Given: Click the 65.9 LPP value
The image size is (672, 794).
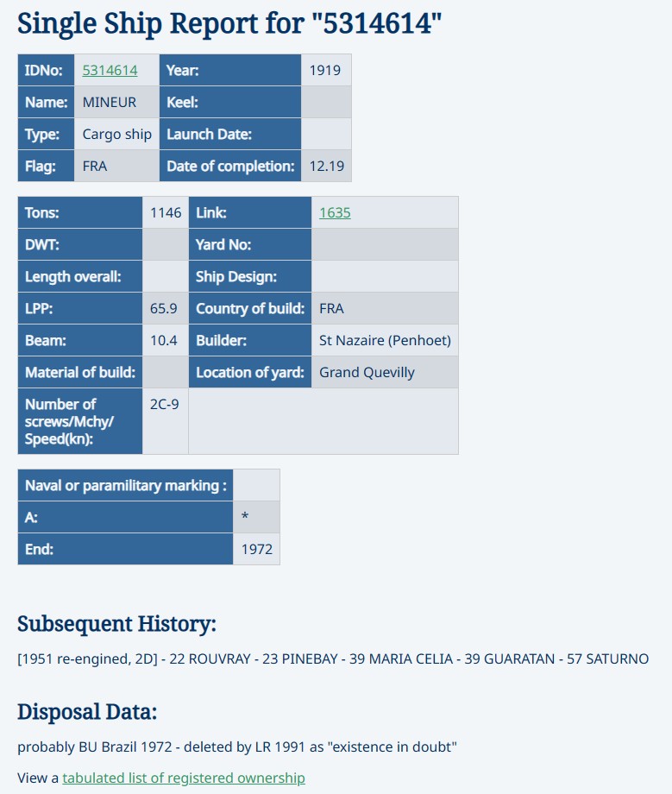Looking at the screenshot, I should [166, 308].
